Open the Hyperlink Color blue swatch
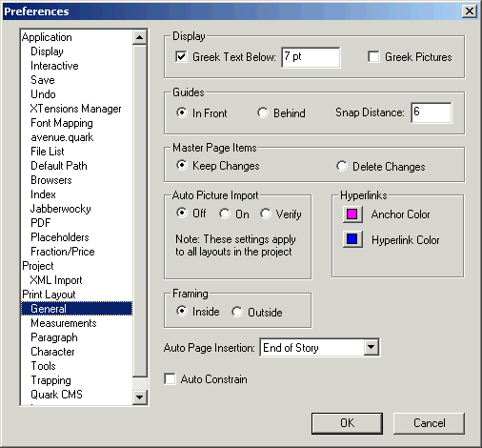Viewport: 482px width, 448px height. [x=352, y=239]
